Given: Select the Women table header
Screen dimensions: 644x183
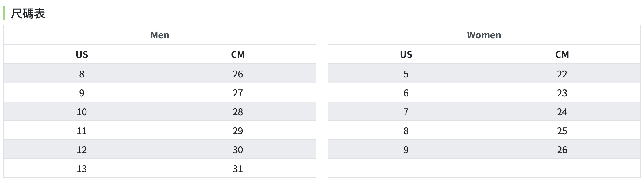Looking at the screenshot, I should [484, 35].
